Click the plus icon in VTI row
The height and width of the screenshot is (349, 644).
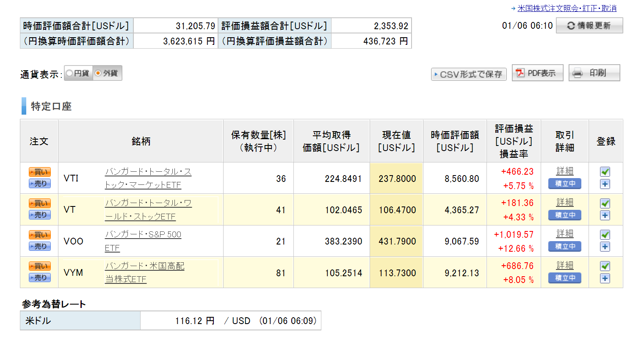605,184
